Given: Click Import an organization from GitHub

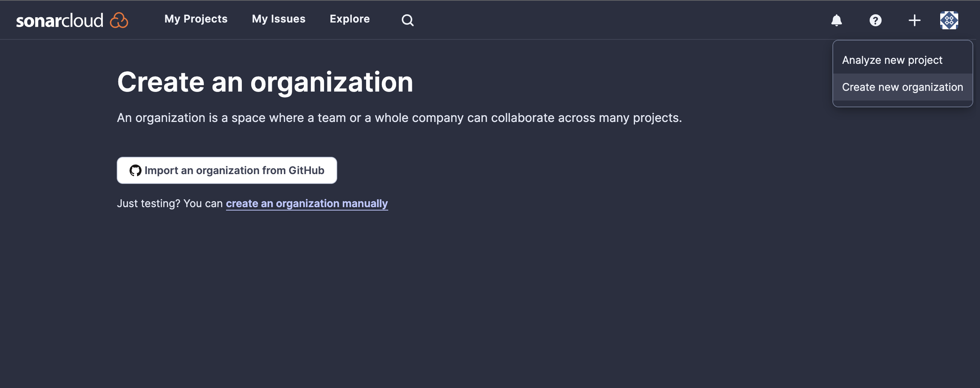Looking at the screenshot, I should click(227, 170).
